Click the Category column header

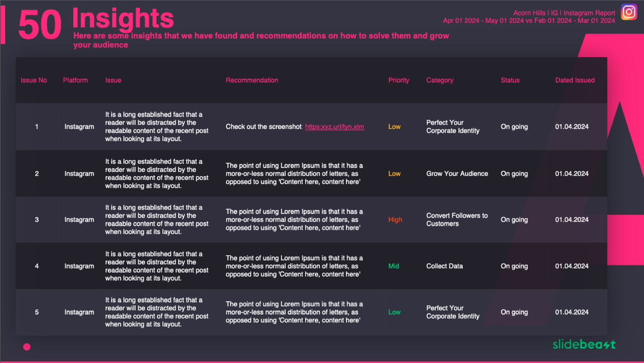click(440, 80)
